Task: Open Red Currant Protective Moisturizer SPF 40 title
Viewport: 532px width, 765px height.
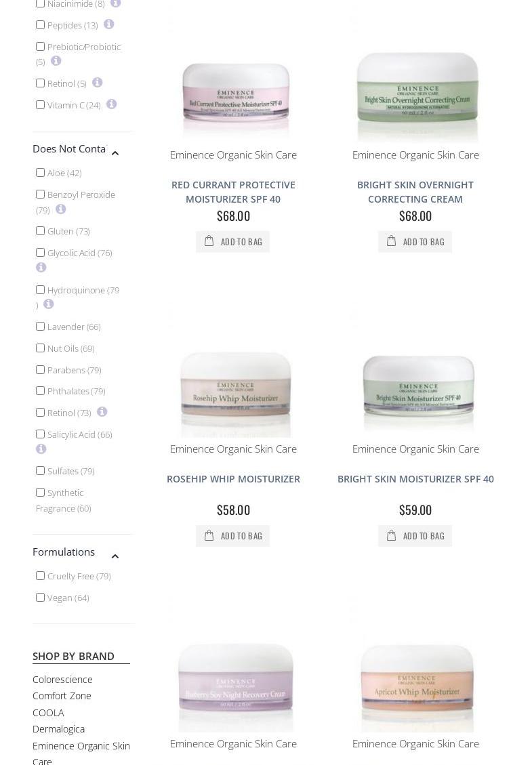Action: 233,192
